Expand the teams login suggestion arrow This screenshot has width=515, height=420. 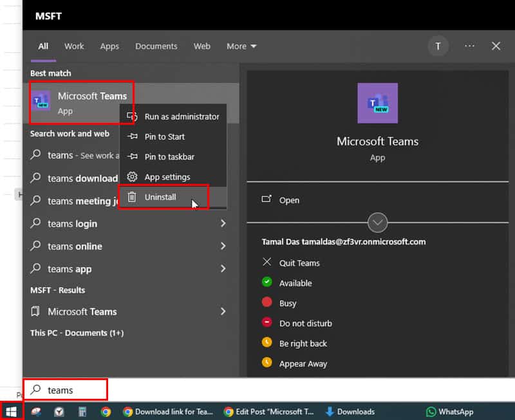tap(223, 223)
